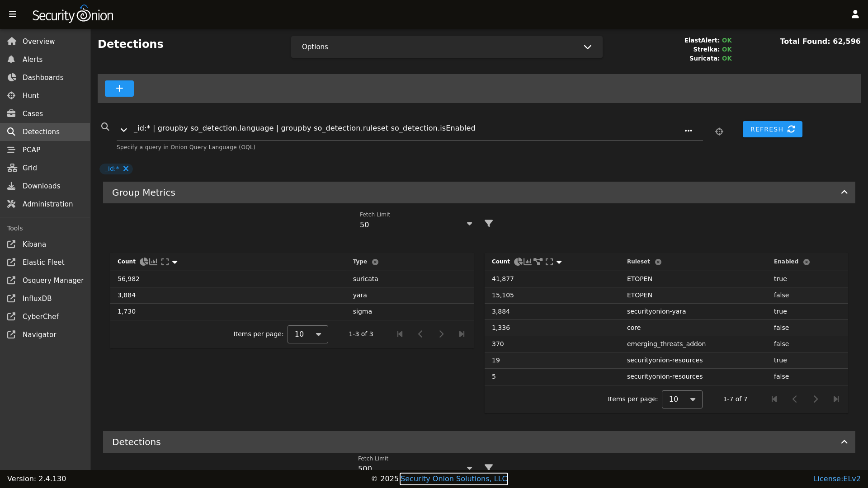Open Group Metrics Fetch Limit dropdown
Image resolution: width=868 pixels, height=488 pixels.
pyautogui.click(x=416, y=225)
